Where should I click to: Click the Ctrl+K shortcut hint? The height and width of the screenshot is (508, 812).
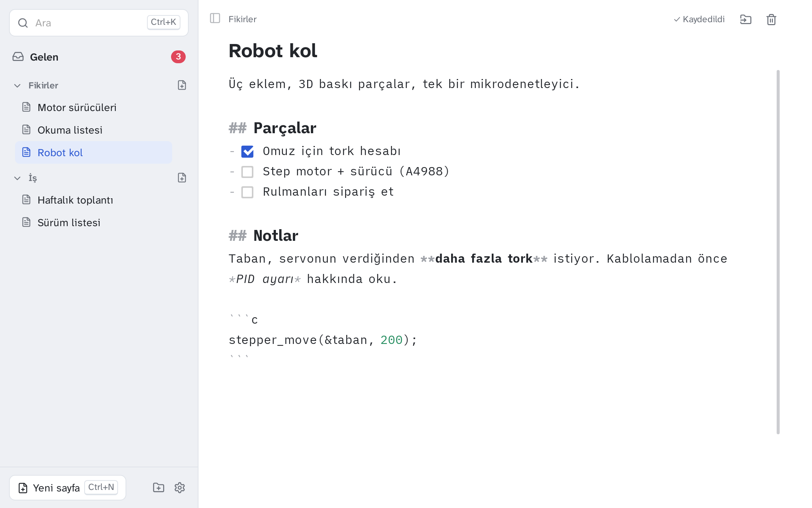(164, 22)
